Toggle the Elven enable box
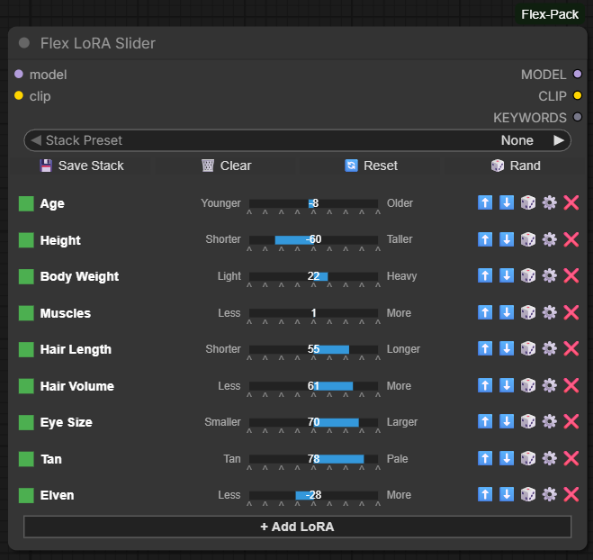This screenshot has height=560, width=593. [26, 495]
